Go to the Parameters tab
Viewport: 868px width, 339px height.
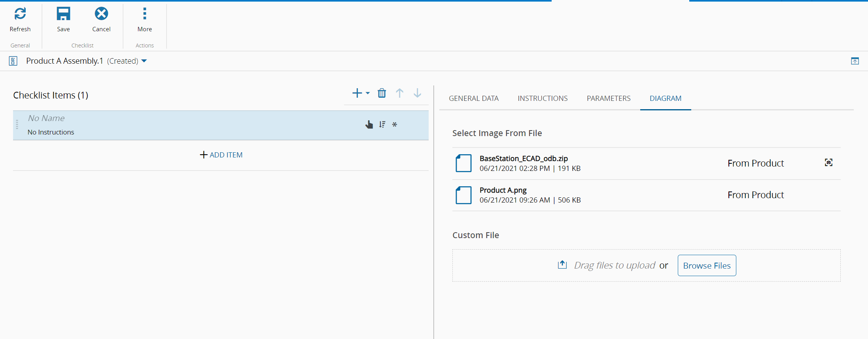608,98
